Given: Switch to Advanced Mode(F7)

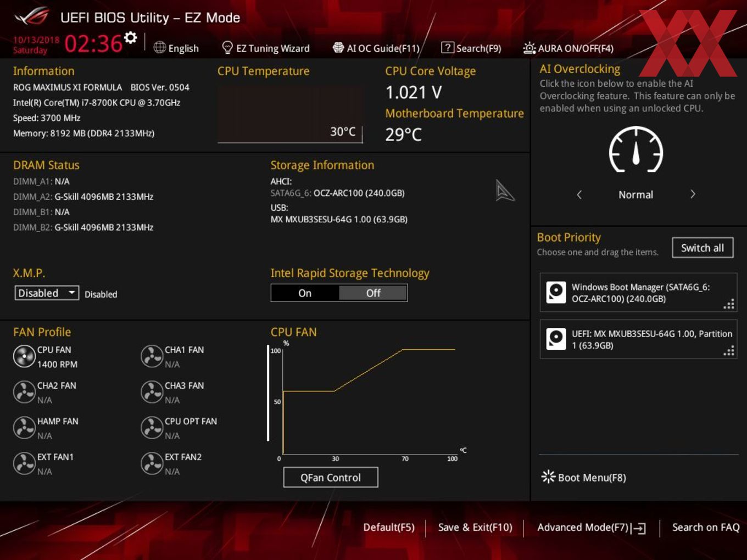Looking at the screenshot, I should click(583, 527).
